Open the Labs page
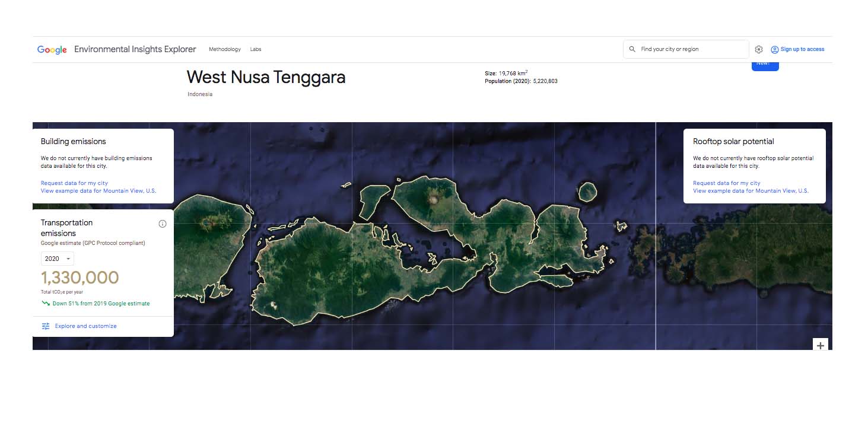The image size is (868, 427). point(256,49)
